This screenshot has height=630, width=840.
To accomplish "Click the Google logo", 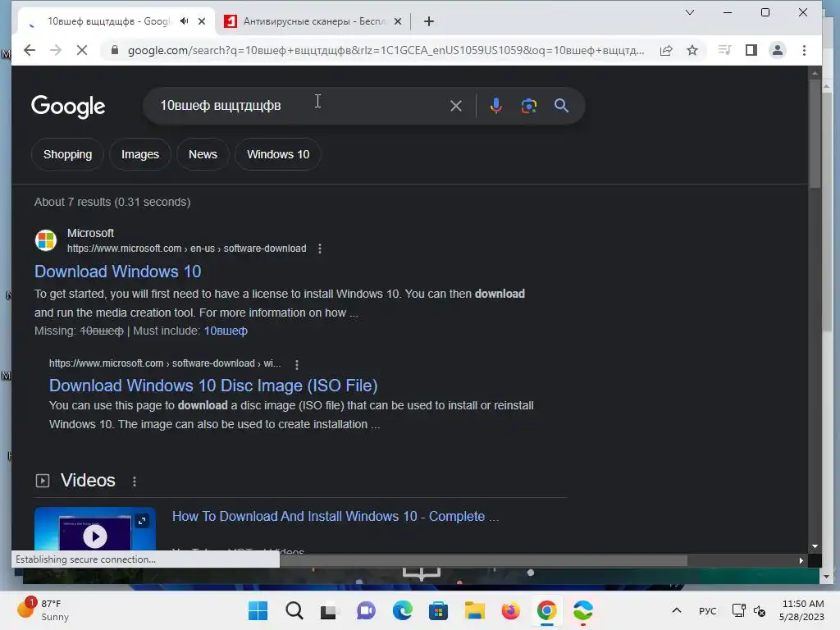I will pyautogui.click(x=68, y=107).
